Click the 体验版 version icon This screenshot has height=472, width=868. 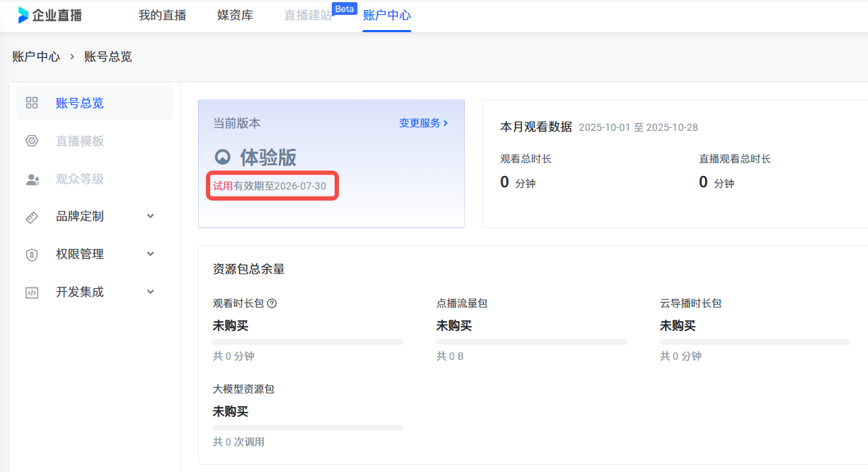click(223, 157)
